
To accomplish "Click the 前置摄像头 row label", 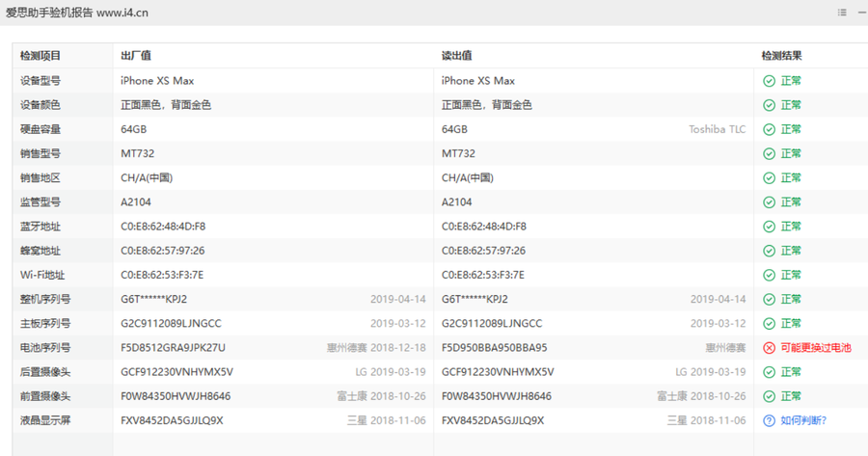I will 45,396.
